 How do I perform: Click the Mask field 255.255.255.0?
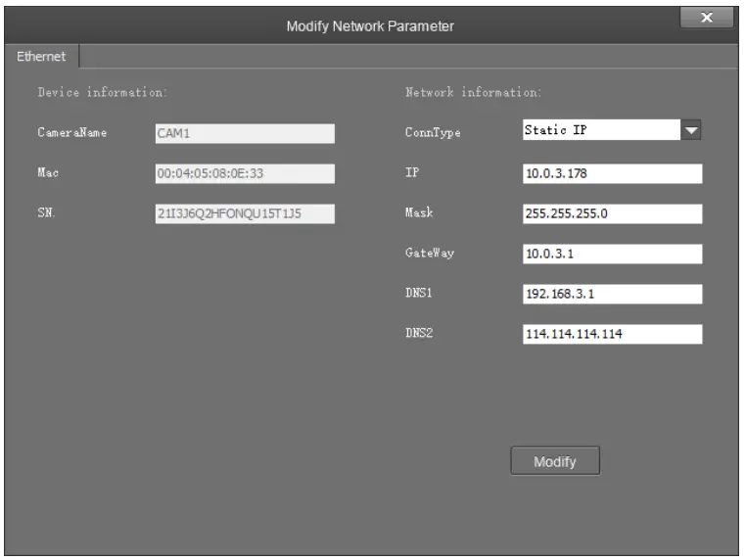point(612,213)
